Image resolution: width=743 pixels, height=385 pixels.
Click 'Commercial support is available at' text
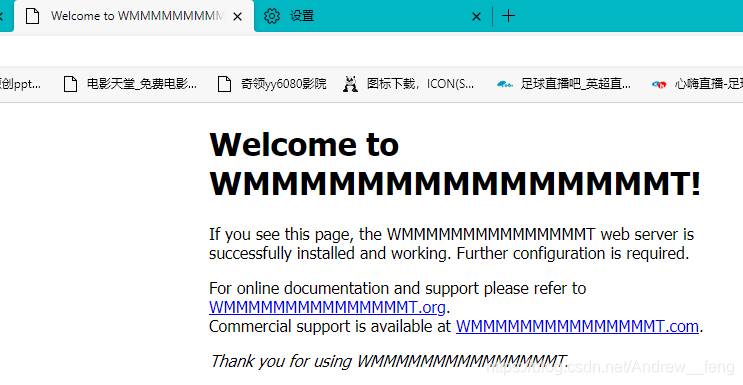[x=330, y=326]
